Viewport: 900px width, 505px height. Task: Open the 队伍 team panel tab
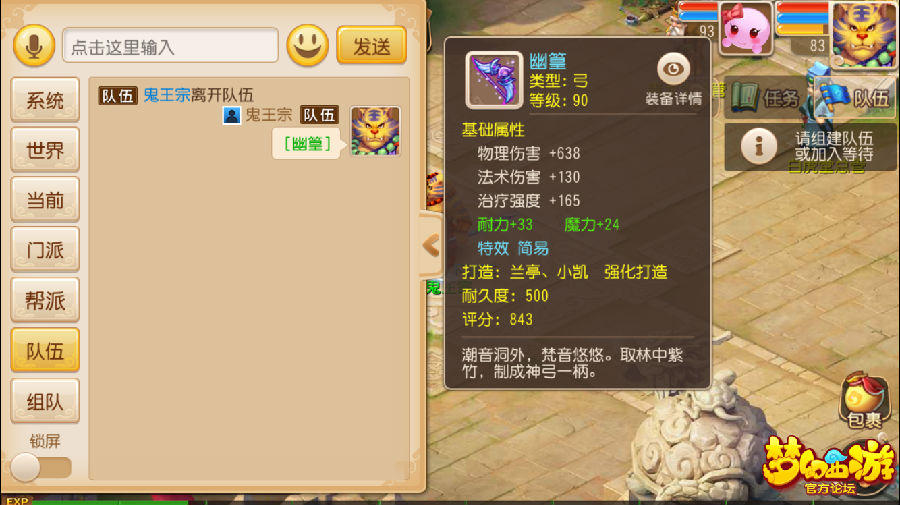(x=855, y=98)
